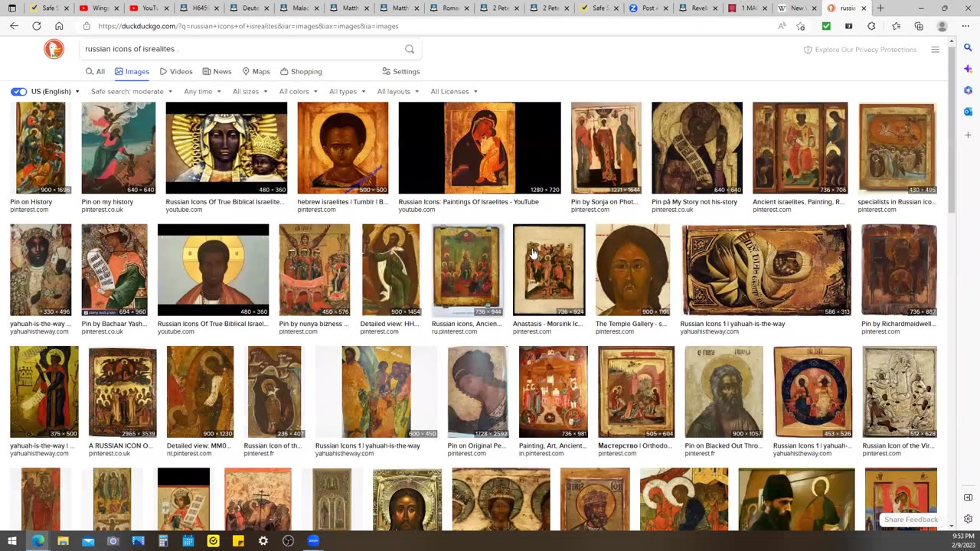Screen dimensions: 980x551
Task: Open the sidebar settings gear
Action: [x=968, y=518]
